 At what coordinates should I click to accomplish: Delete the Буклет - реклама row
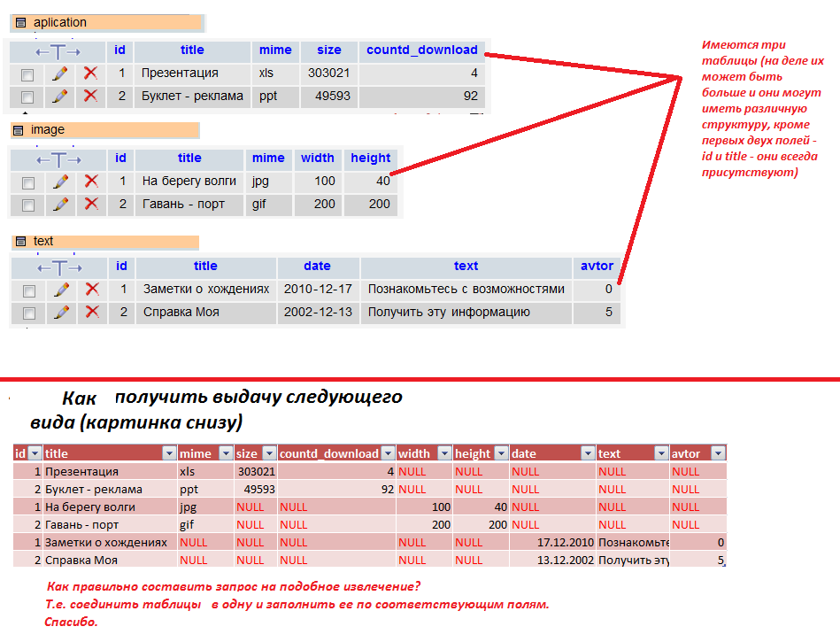pos(89,97)
